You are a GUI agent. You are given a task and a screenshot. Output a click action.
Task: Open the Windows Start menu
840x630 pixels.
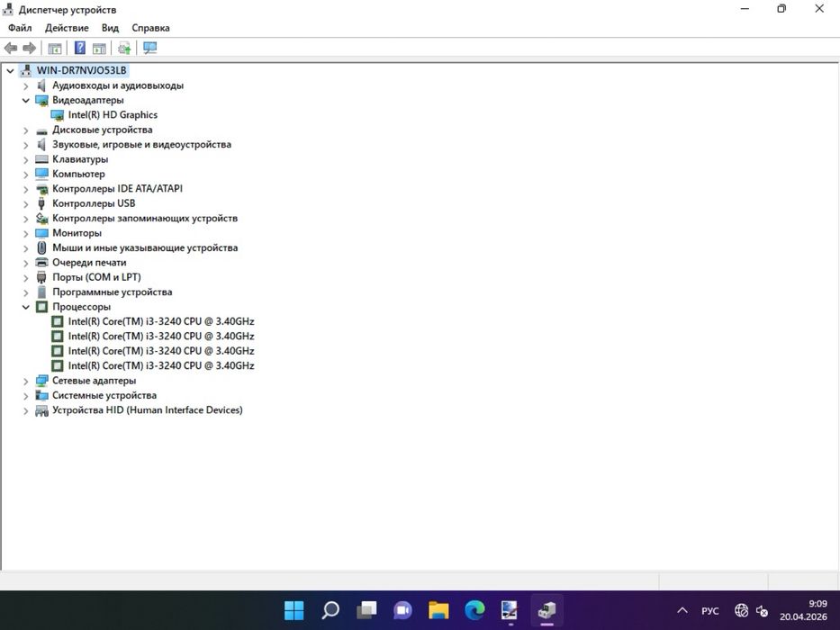pyautogui.click(x=294, y=609)
